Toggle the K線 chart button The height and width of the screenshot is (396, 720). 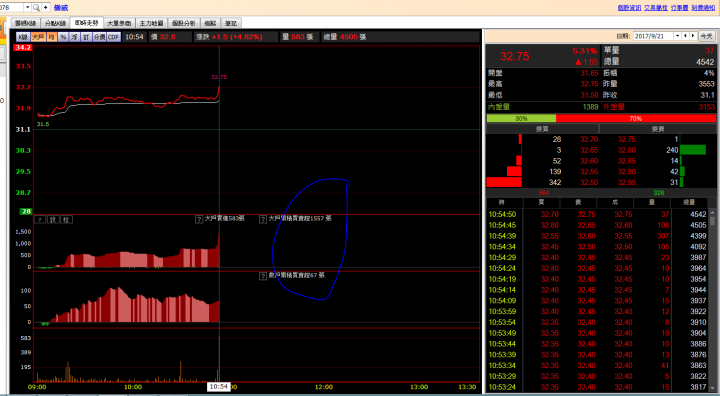pos(23,37)
